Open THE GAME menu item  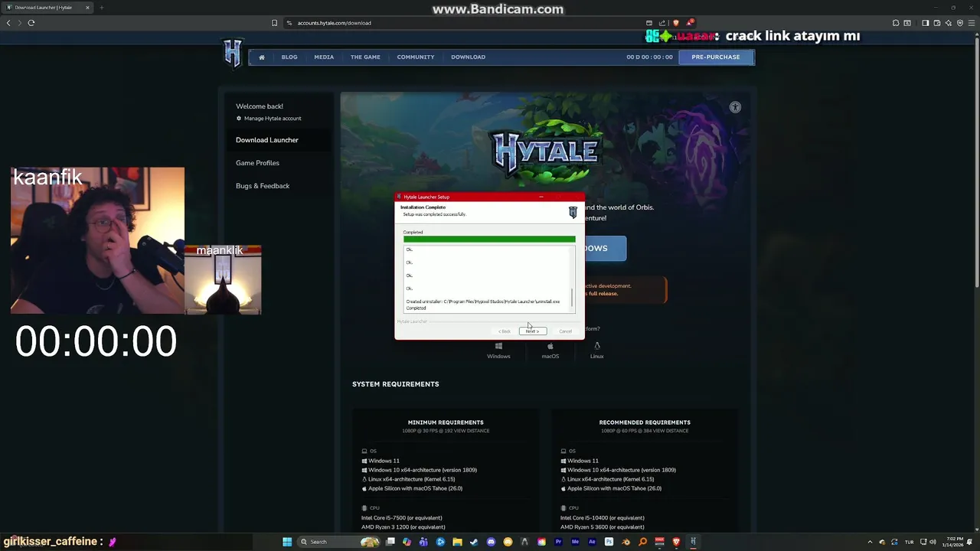point(365,57)
